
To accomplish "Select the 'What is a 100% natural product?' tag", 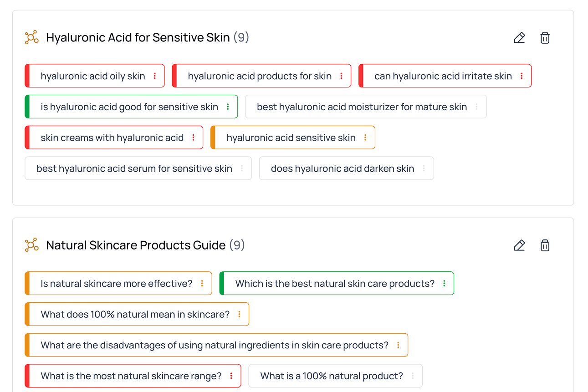I will [331, 376].
